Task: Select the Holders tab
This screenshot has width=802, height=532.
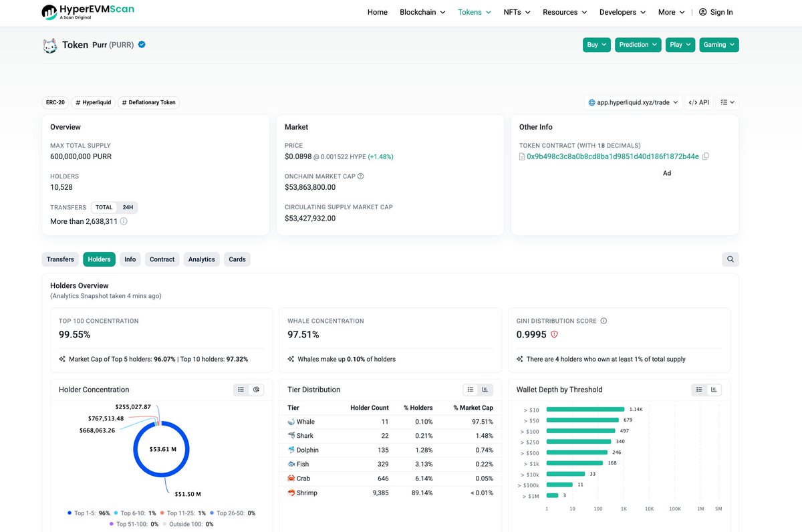Action: tap(99, 259)
